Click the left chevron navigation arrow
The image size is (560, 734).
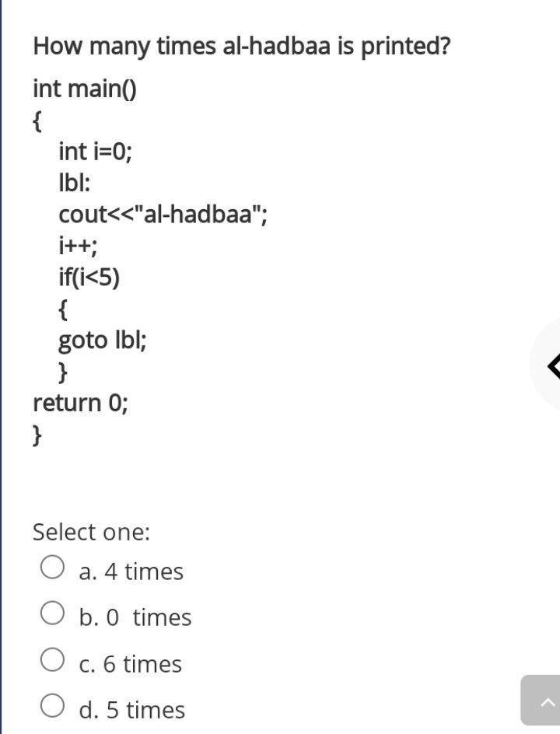(553, 364)
